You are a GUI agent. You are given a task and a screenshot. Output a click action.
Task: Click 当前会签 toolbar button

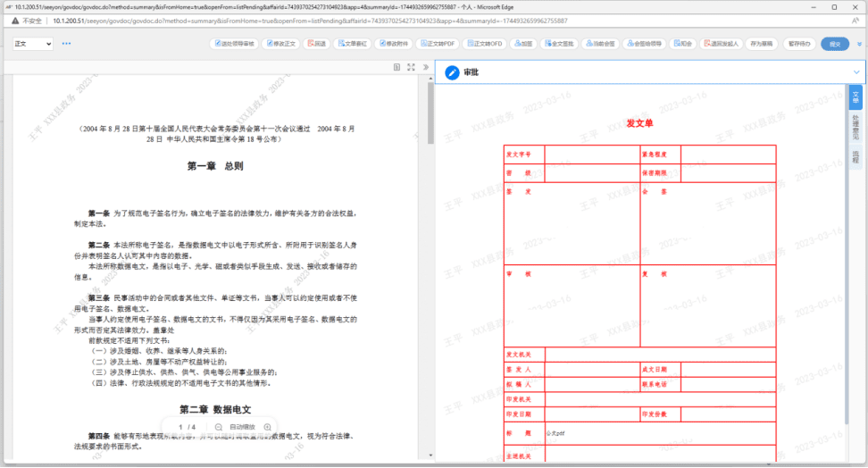tap(600, 44)
